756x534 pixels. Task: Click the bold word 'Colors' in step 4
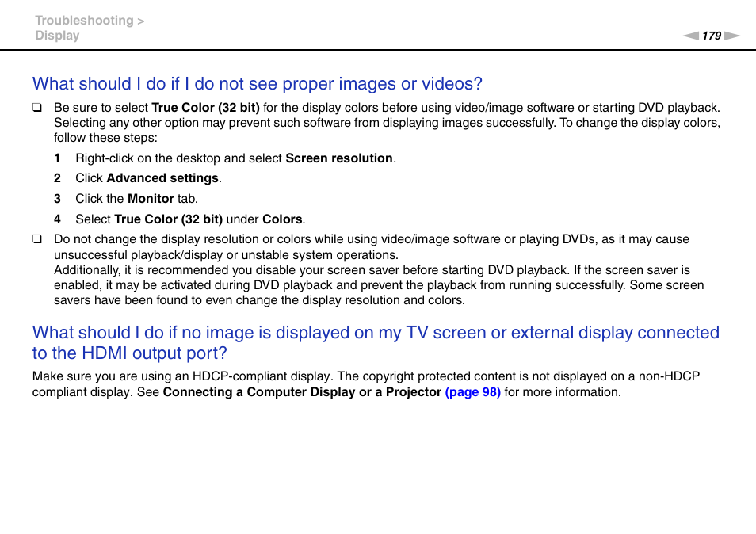pos(282,219)
